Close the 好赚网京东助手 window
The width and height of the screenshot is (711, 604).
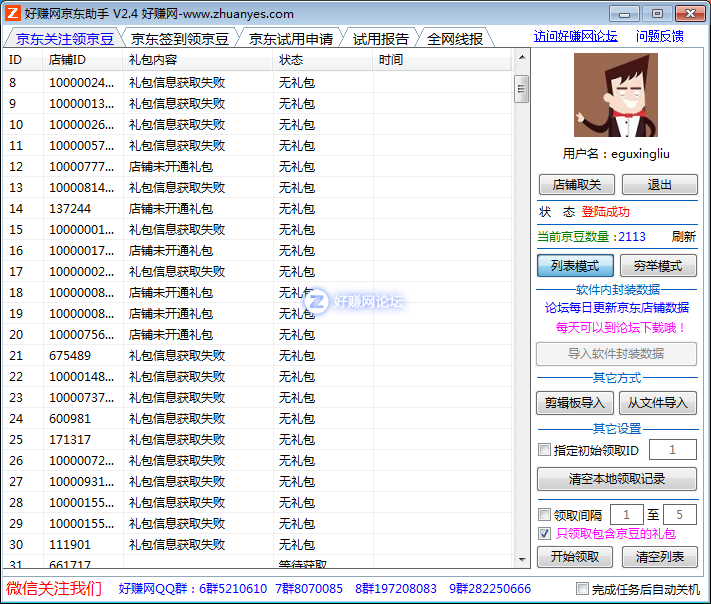pyautogui.click(x=690, y=14)
